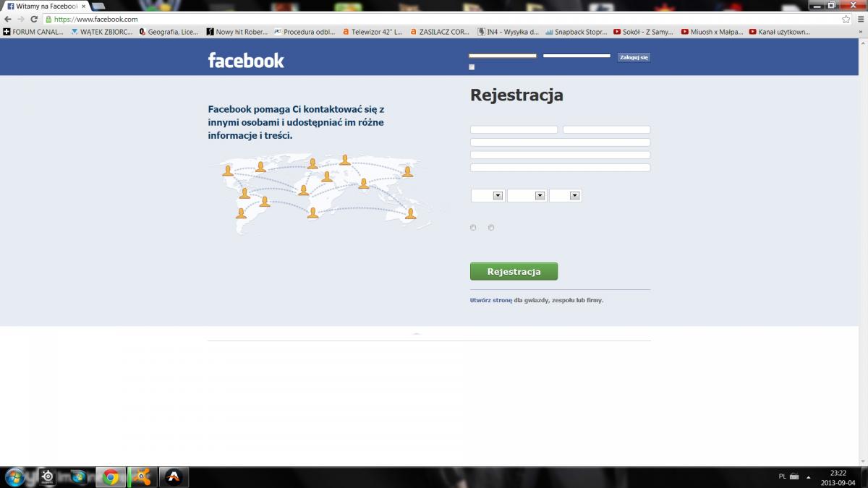Screen dimensions: 868x488
Task: Open the 'Sokół - Z Samy...' YouTube bookmark
Action: point(643,32)
